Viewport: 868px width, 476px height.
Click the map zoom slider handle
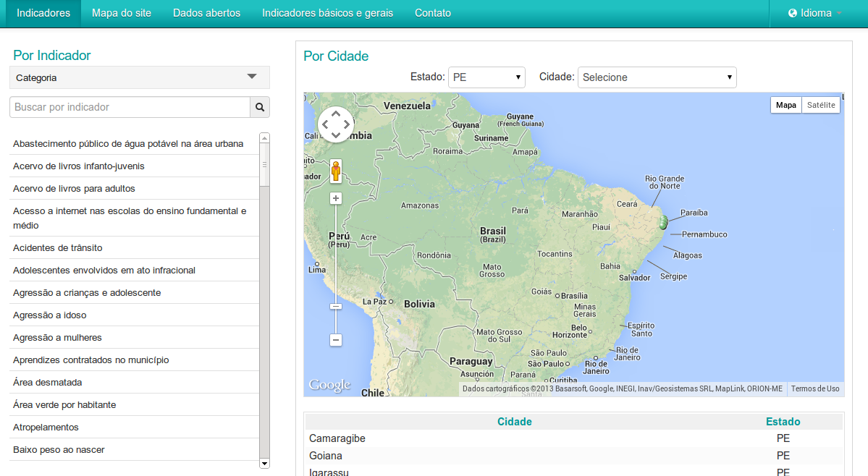(x=335, y=306)
